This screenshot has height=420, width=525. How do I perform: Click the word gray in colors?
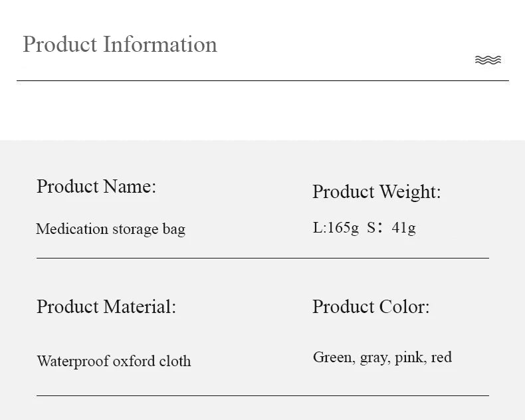(374, 358)
